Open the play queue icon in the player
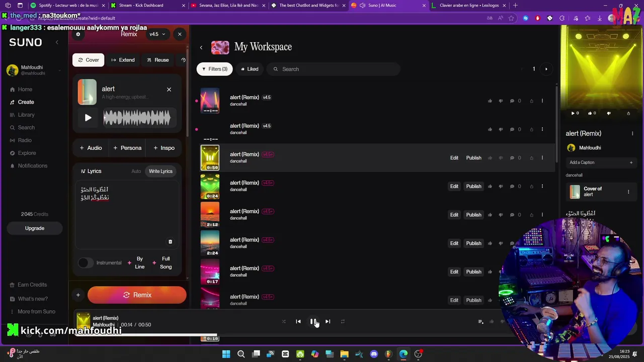 (480, 322)
